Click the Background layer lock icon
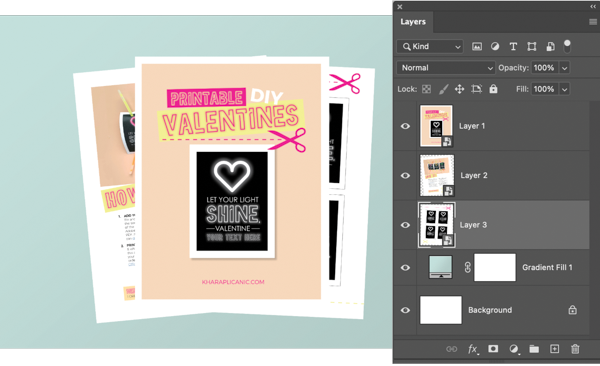 pos(572,310)
